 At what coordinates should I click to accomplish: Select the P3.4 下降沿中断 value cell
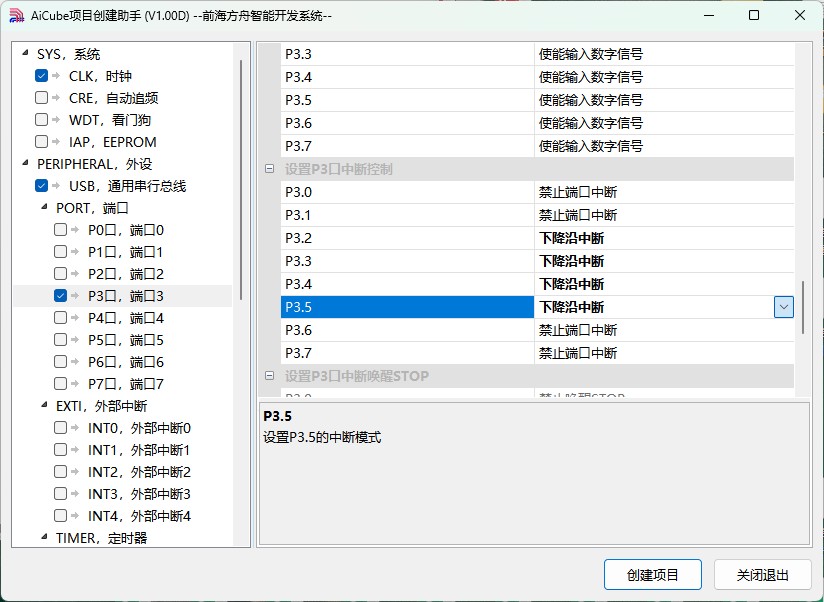pyautogui.click(x=664, y=284)
